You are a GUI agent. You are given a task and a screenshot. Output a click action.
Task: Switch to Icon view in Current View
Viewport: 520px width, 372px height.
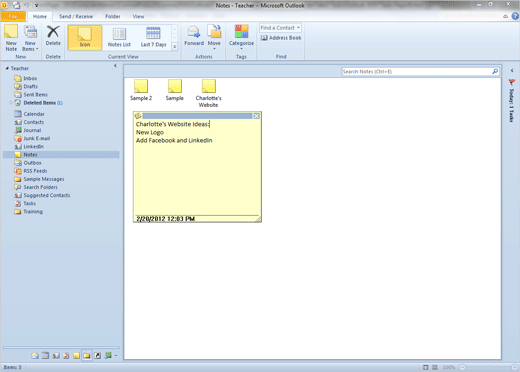tap(85, 37)
